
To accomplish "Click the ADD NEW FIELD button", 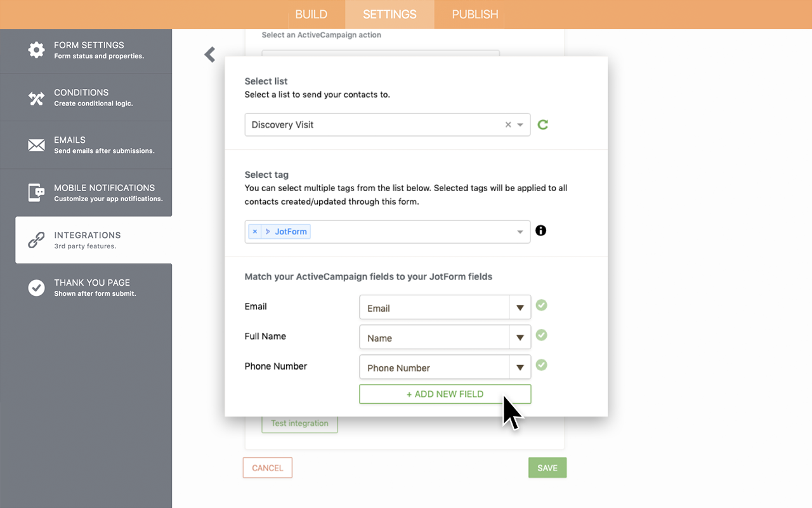I will click(x=445, y=394).
